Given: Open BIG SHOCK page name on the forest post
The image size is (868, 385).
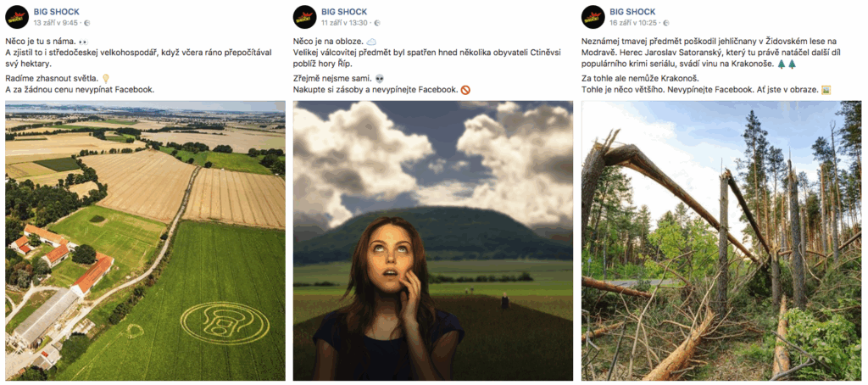Looking at the screenshot, I should tap(633, 10).
